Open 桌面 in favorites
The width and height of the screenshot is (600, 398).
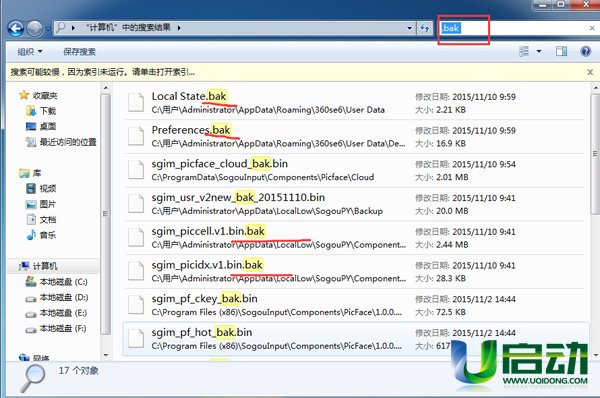(x=41, y=126)
